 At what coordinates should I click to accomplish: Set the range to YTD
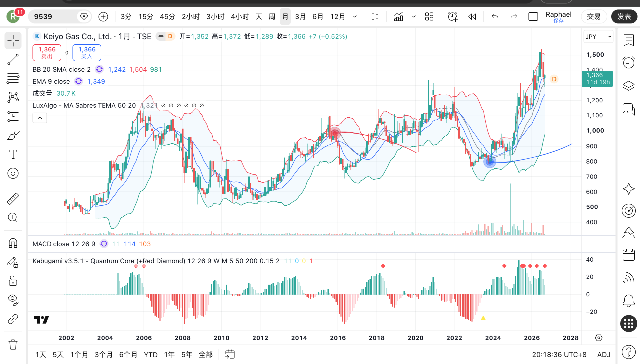(151, 355)
